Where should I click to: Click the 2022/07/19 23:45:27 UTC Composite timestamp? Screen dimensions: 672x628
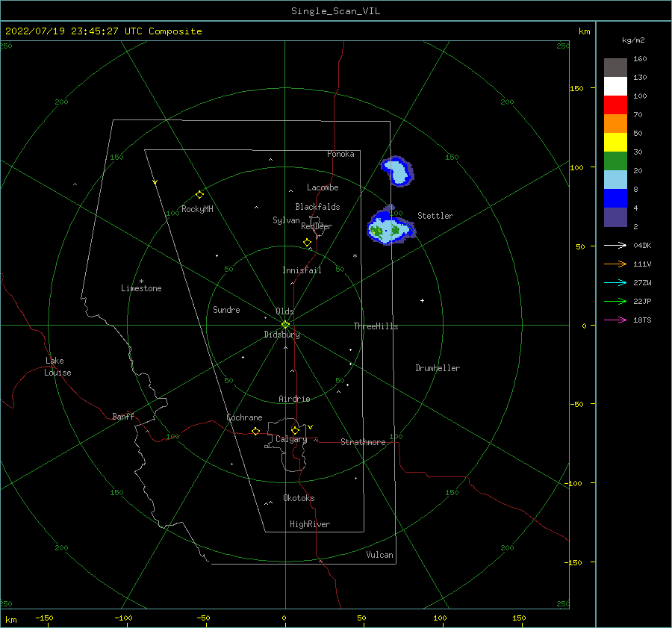tap(104, 31)
